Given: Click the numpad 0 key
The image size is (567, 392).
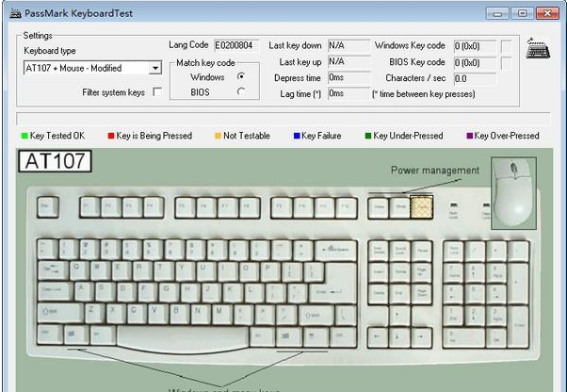Looking at the screenshot, I should click(464, 337).
